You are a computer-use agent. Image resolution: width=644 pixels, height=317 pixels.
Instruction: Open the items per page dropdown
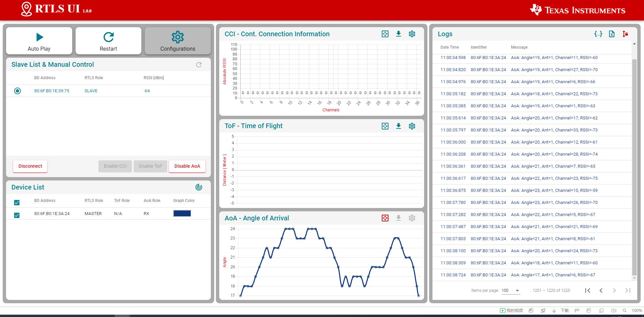[511, 290]
